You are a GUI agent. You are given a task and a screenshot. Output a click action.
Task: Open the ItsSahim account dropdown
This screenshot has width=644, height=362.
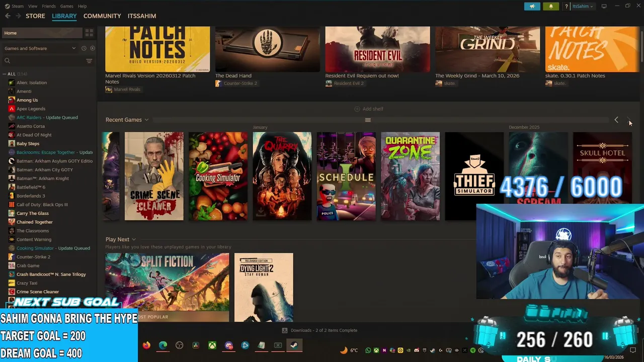pos(583,6)
